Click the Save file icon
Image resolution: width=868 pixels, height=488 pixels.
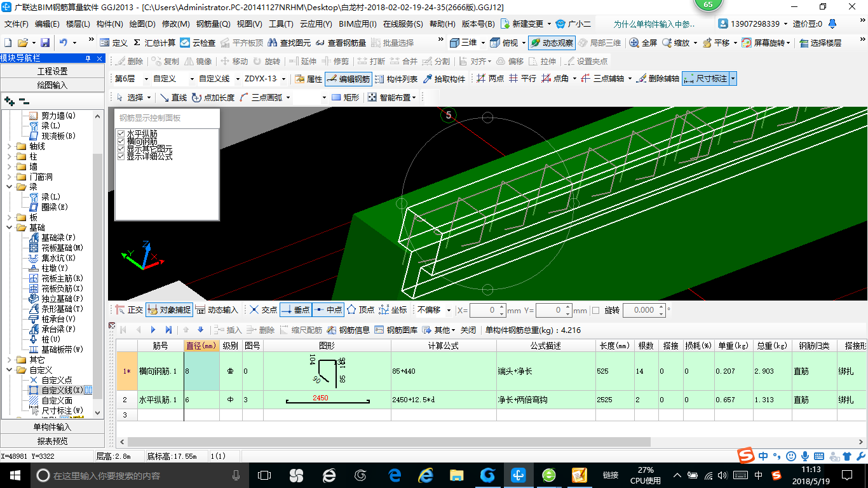pos(45,43)
